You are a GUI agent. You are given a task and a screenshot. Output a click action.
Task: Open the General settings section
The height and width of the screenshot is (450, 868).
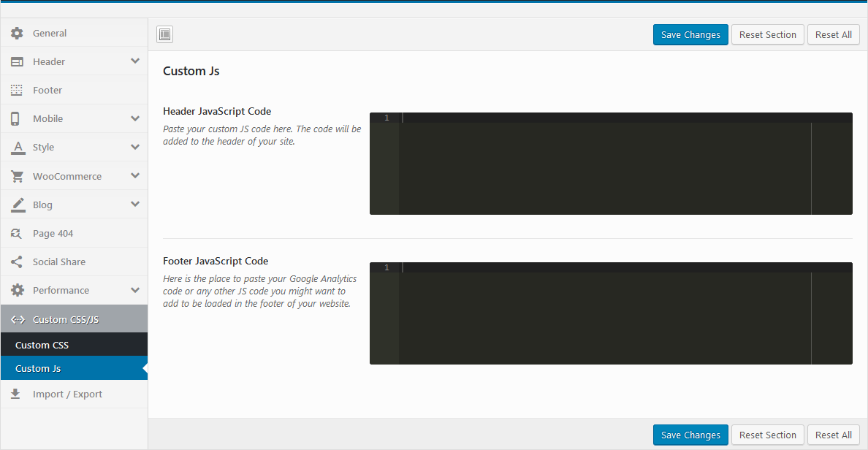(x=75, y=33)
